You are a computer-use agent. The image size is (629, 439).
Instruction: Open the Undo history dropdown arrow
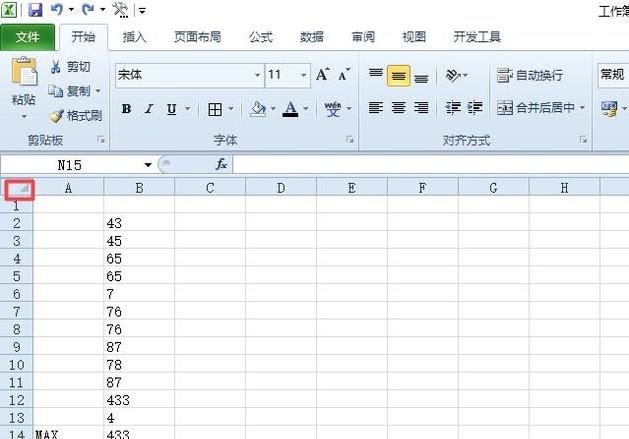[x=71, y=10]
